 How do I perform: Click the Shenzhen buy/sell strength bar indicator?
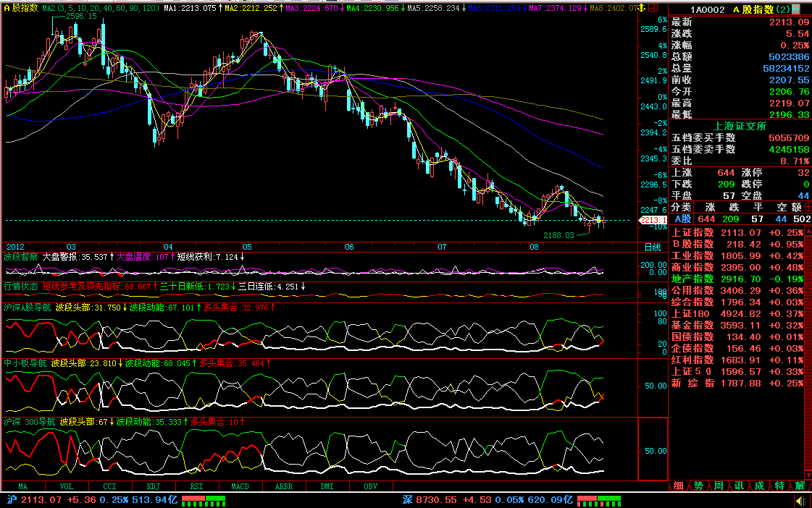(598, 500)
